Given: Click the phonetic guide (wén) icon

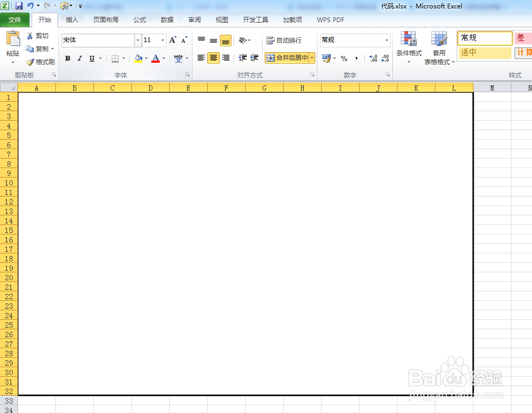Looking at the screenshot, I should tap(178, 58).
